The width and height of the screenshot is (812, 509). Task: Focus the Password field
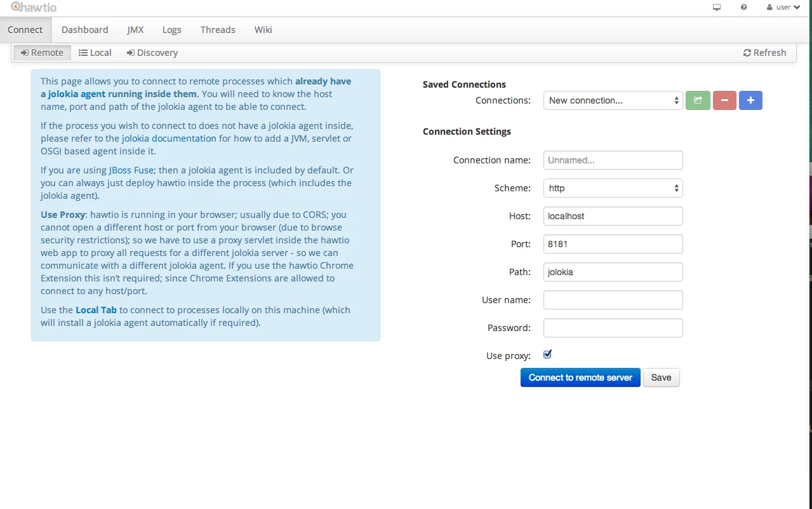[x=613, y=328]
